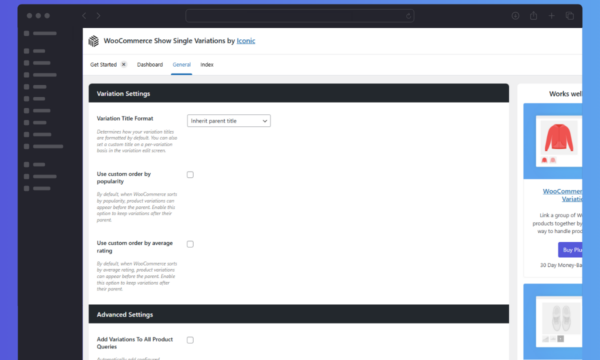
Task: Follow the Iconic link in the header
Action: 246,41
